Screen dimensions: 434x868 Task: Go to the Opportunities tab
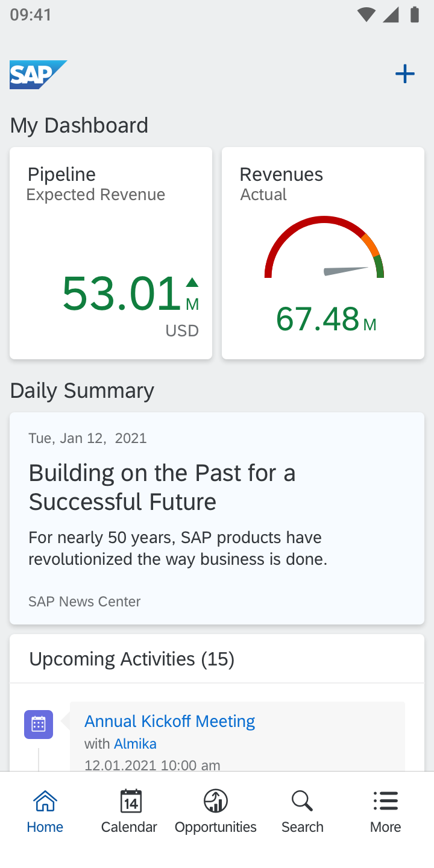click(216, 811)
